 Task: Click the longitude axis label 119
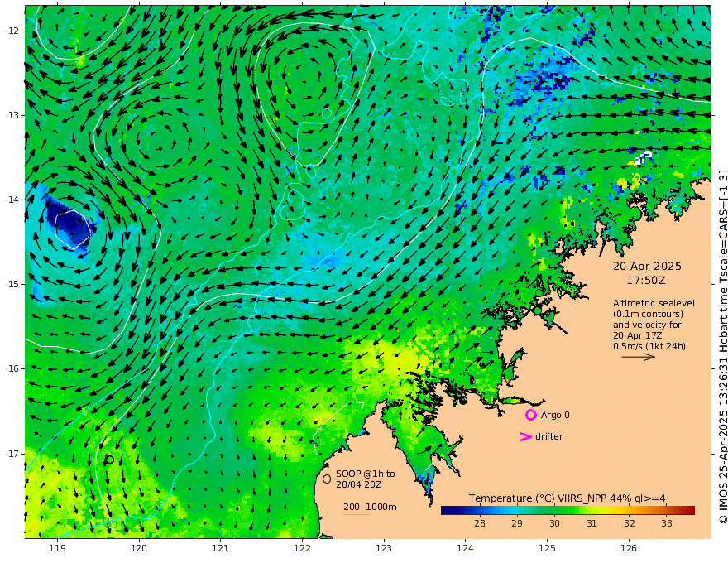coord(57,549)
